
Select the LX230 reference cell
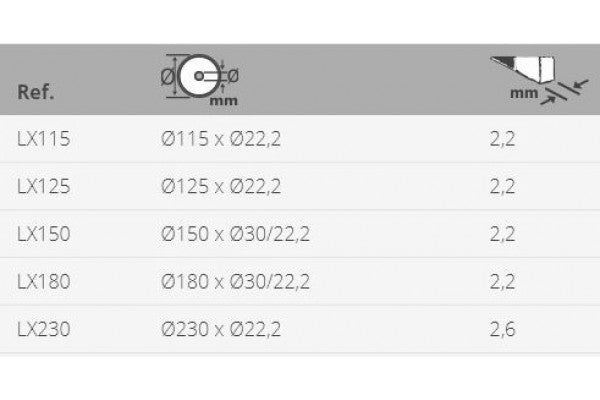pyautogui.click(x=43, y=330)
